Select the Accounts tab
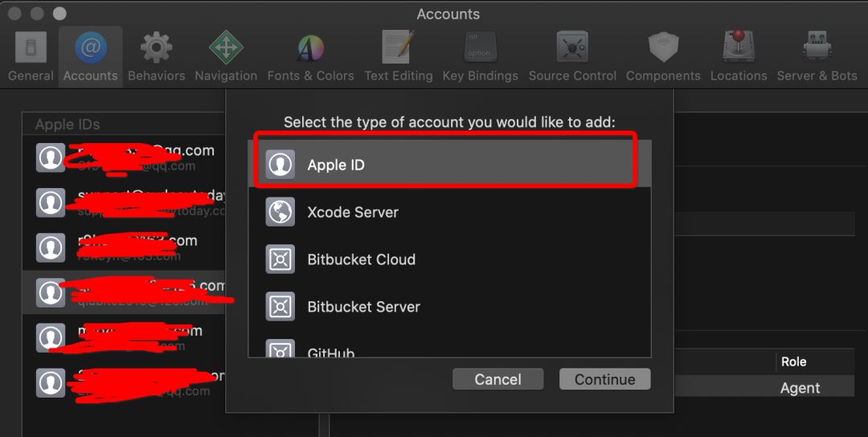The image size is (868, 437). coord(90,57)
